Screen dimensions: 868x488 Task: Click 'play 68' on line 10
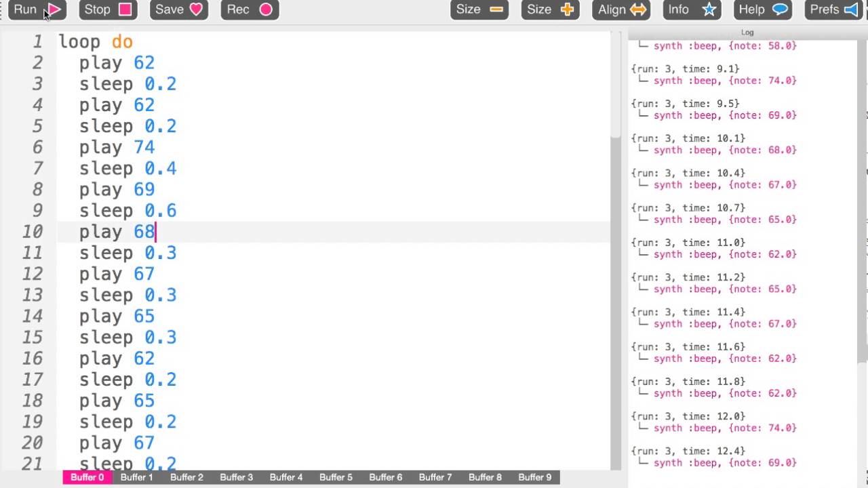click(117, 232)
